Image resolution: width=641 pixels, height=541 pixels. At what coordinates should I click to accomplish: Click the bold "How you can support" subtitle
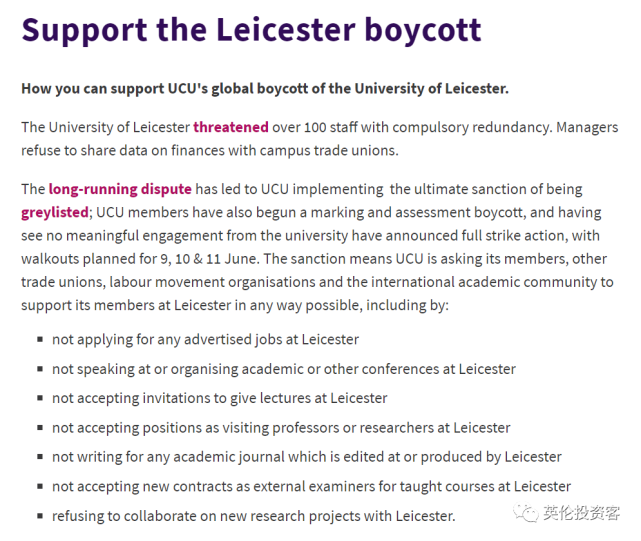(x=264, y=88)
